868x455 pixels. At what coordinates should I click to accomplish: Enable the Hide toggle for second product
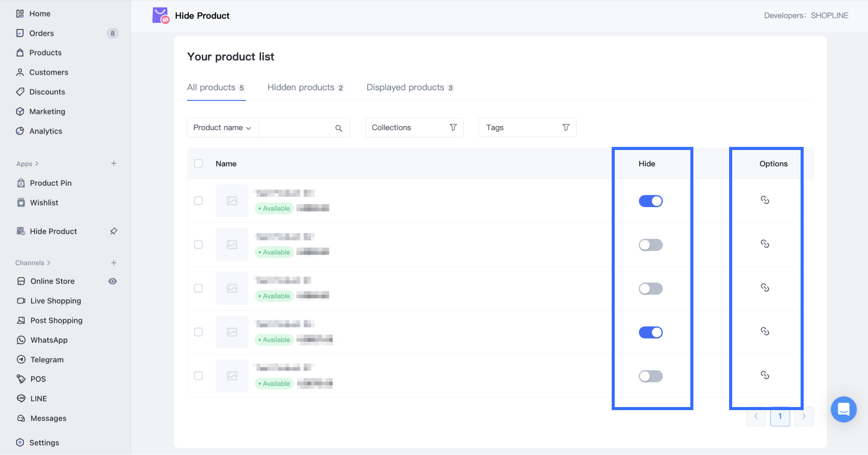pos(650,245)
